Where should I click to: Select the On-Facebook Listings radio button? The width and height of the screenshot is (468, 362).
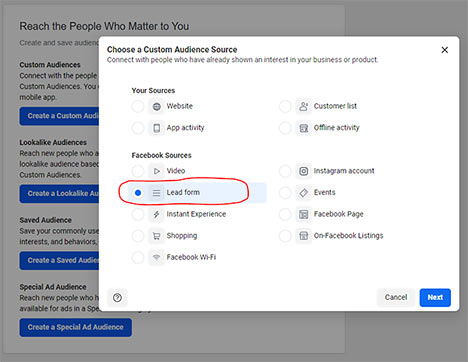pos(285,236)
